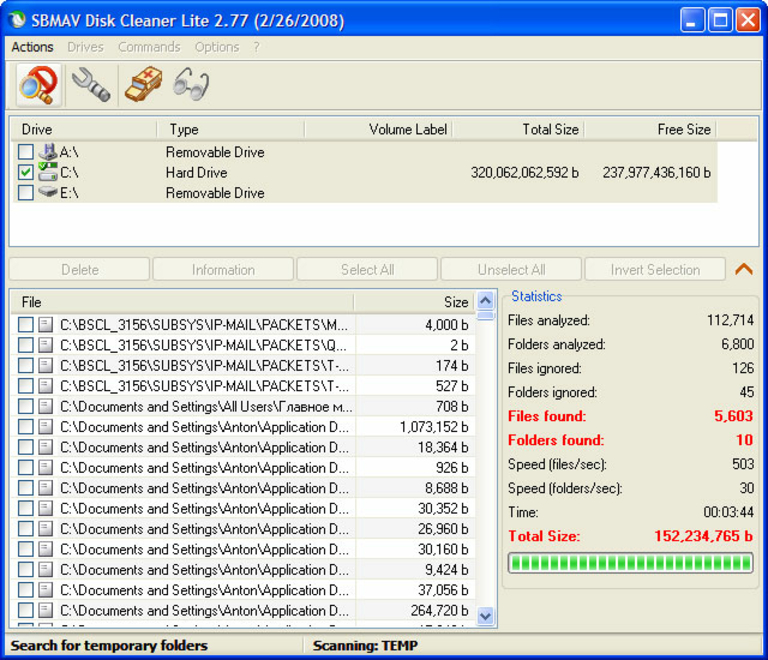Click the Files analyzed value 112,714
The width and height of the screenshot is (768, 660).
click(x=730, y=320)
